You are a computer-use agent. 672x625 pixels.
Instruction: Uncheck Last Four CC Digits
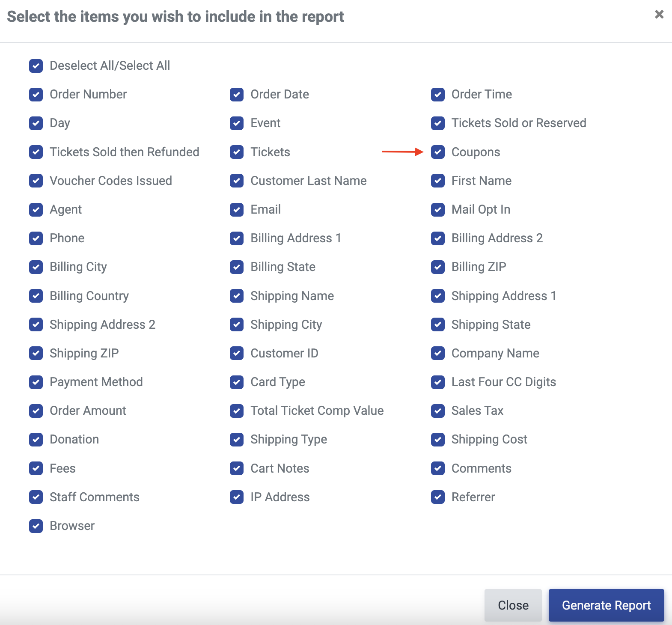click(x=438, y=382)
